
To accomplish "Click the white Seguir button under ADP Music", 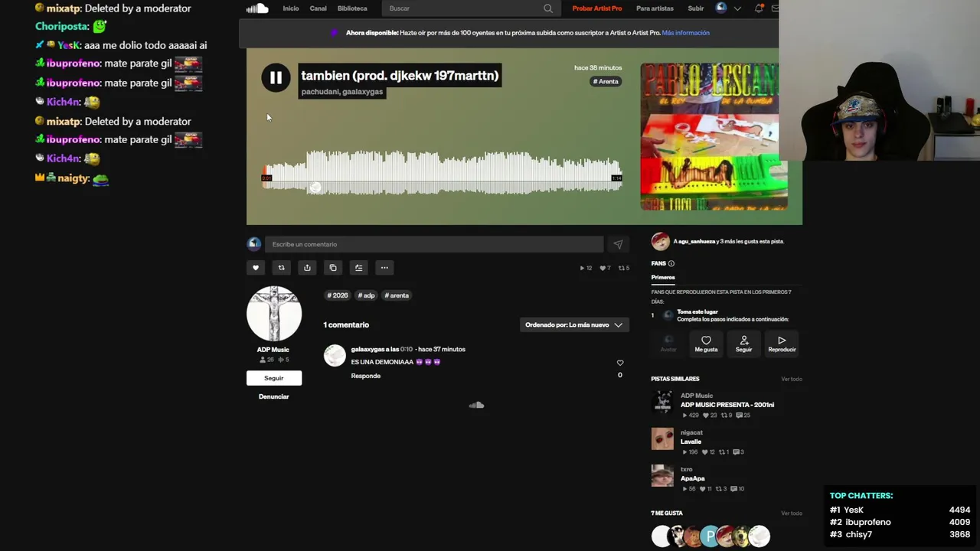I will [x=274, y=378].
